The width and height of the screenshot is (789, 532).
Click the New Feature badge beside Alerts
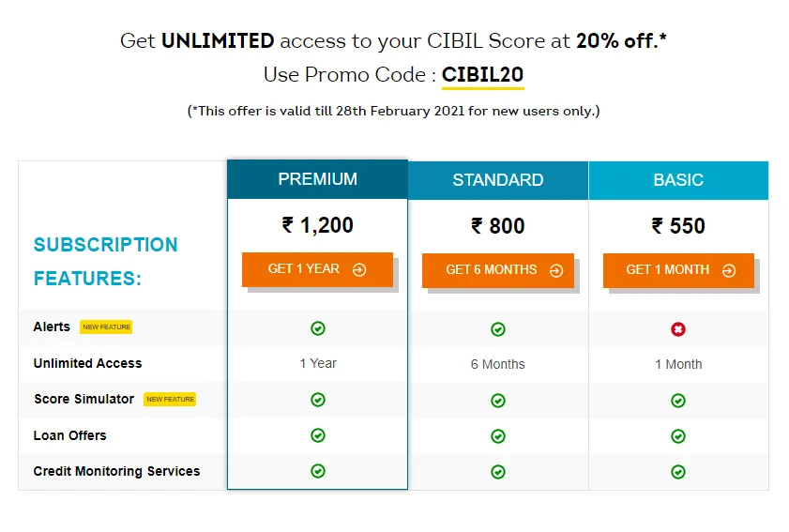(x=106, y=327)
